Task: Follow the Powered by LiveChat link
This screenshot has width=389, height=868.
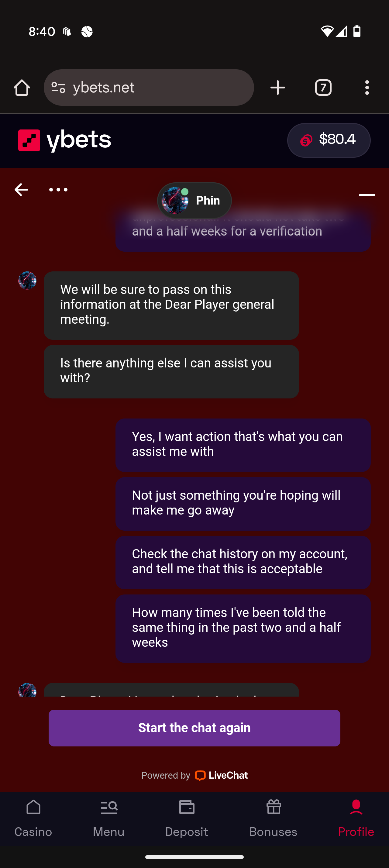Action: click(194, 775)
